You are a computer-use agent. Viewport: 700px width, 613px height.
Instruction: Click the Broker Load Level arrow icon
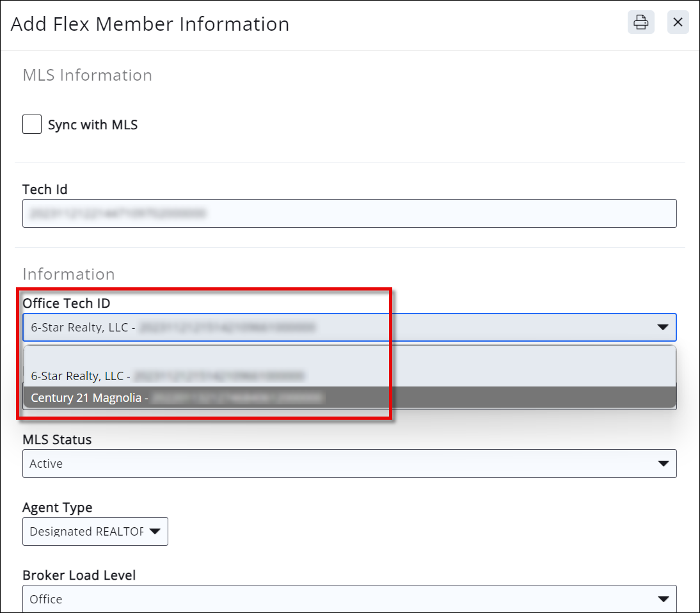click(662, 599)
